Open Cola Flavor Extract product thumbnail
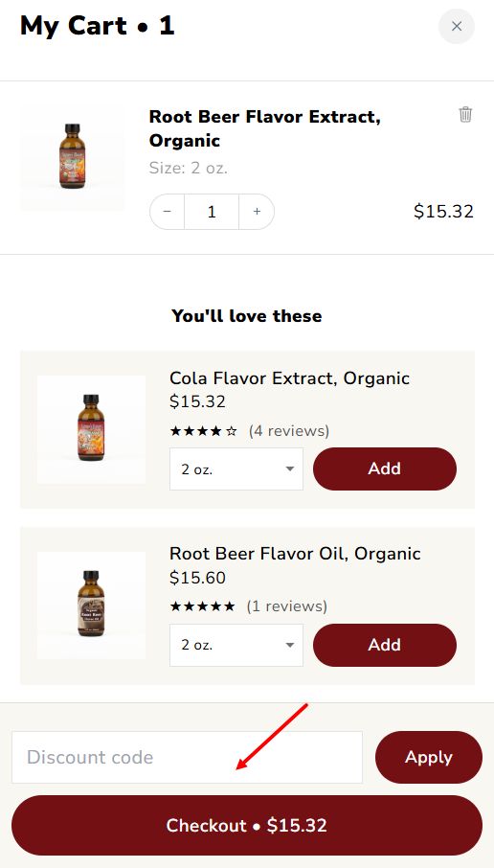Screen dimensions: 494x868 [91, 429]
